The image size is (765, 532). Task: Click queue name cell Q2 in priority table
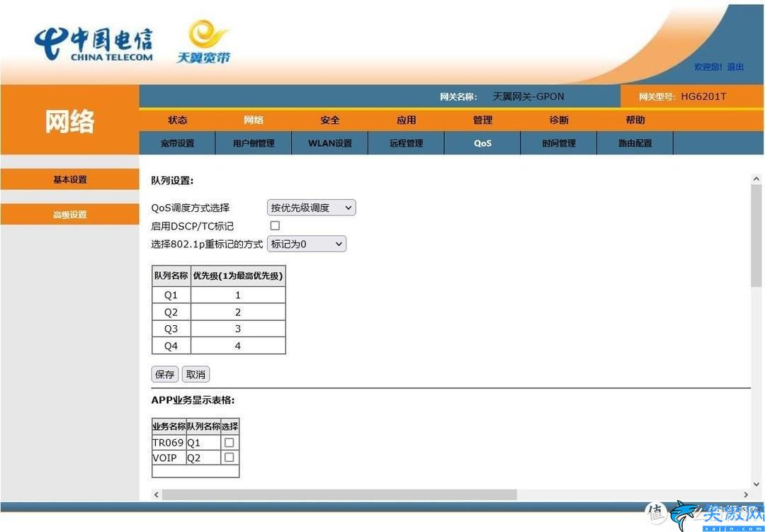171,312
